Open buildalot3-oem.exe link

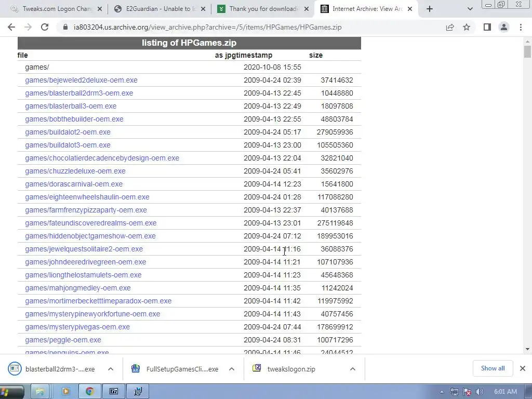pos(68,145)
